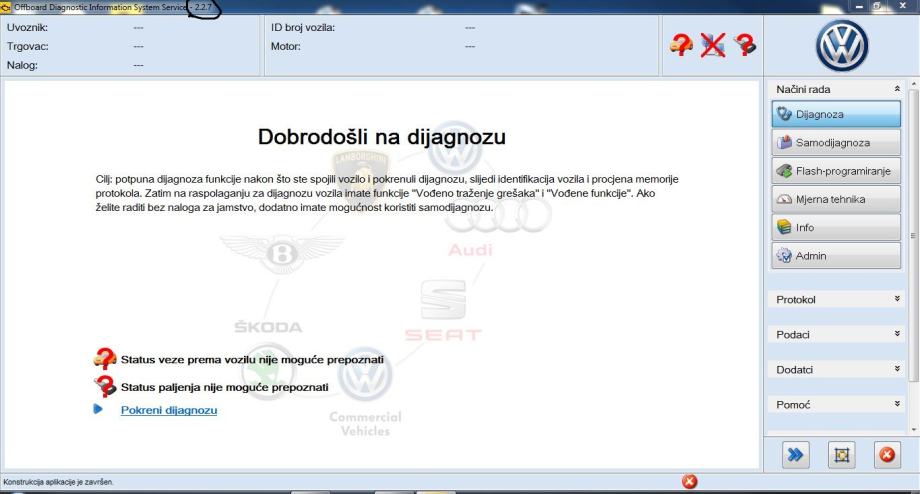This screenshot has height=494, width=920.
Task: Collapse the Načini rada panel
Action: click(x=894, y=90)
